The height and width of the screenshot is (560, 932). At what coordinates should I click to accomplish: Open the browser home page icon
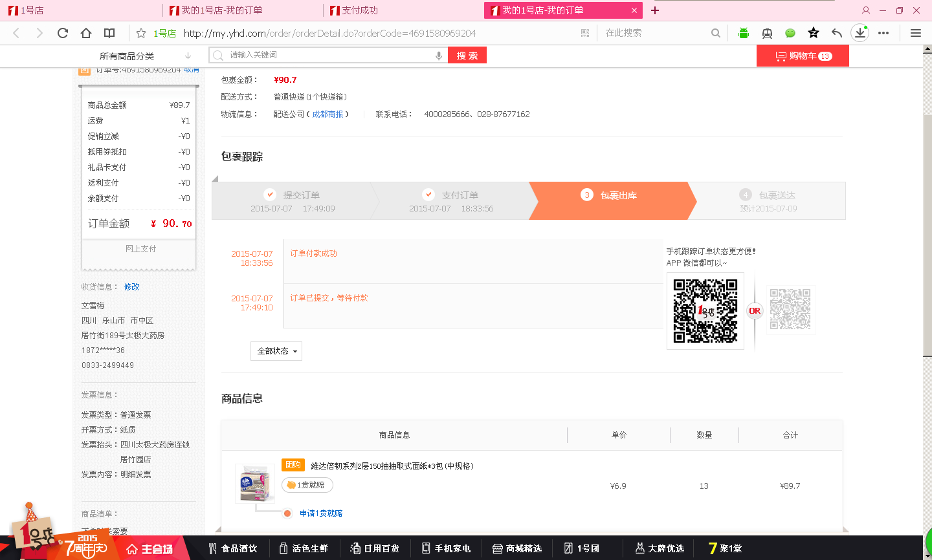click(86, 33)
